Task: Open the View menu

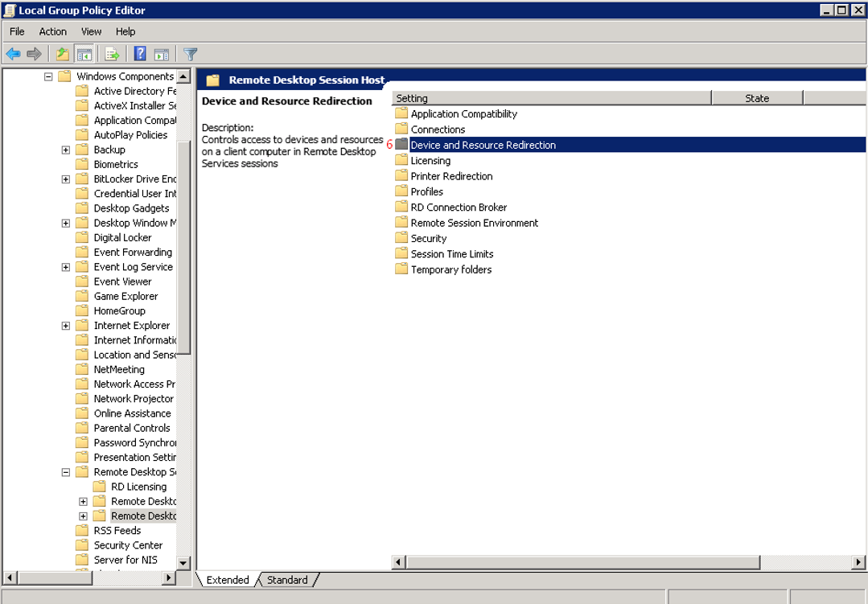Action: (91, 31)
